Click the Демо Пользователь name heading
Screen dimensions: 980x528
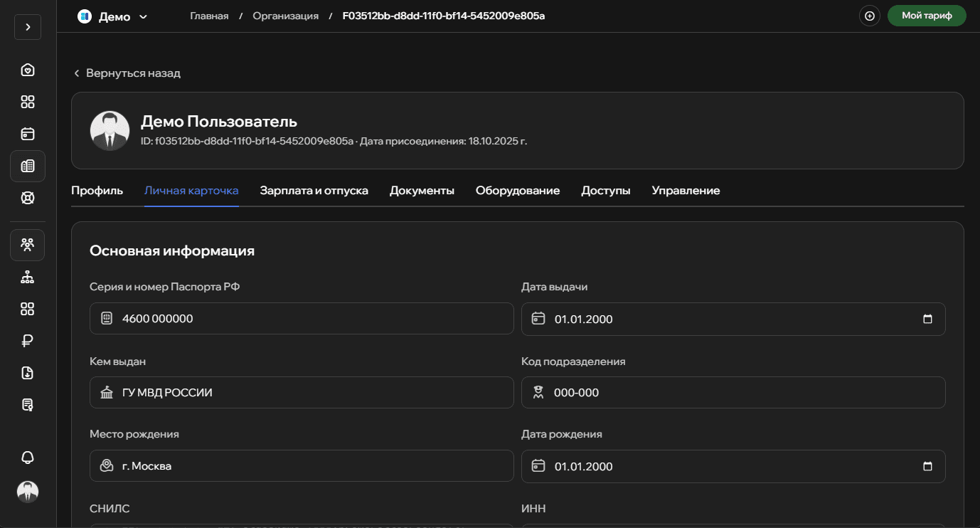click(x=219, y=121)
